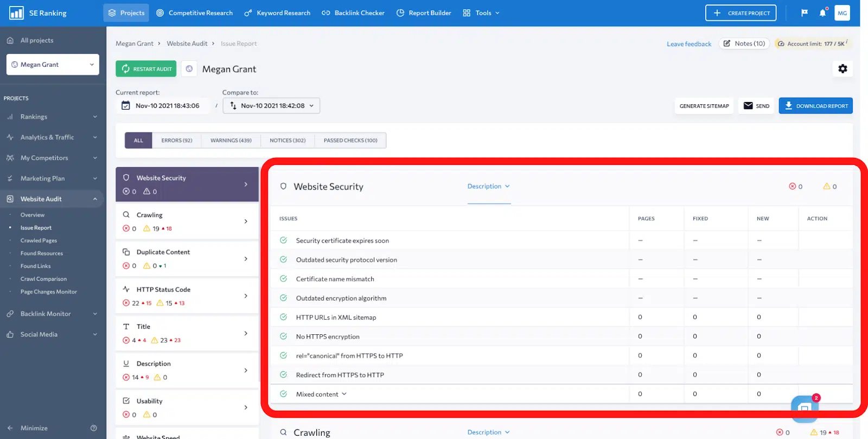Click the Restart Audit button
Screen dimensions: 868x439
tap(146, 69)
